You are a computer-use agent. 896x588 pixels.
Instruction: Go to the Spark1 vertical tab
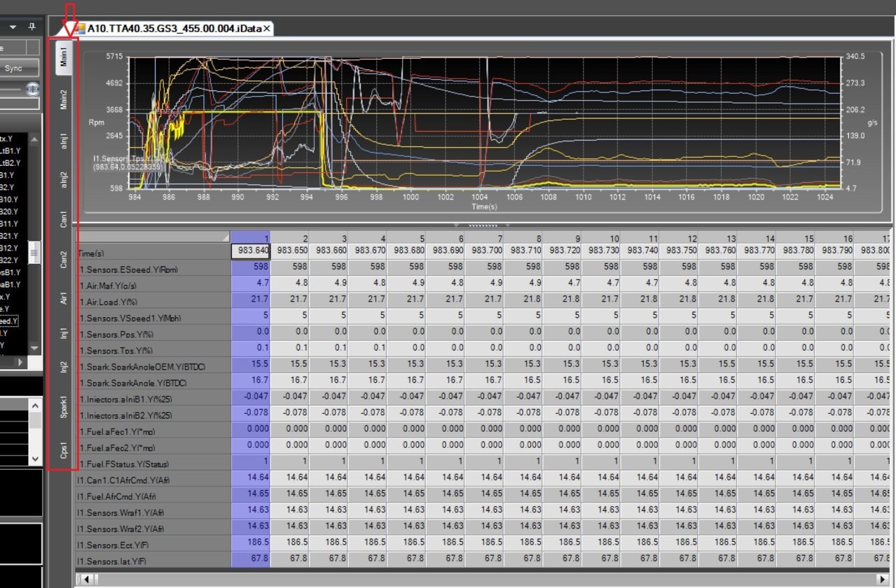coord(64,408)
